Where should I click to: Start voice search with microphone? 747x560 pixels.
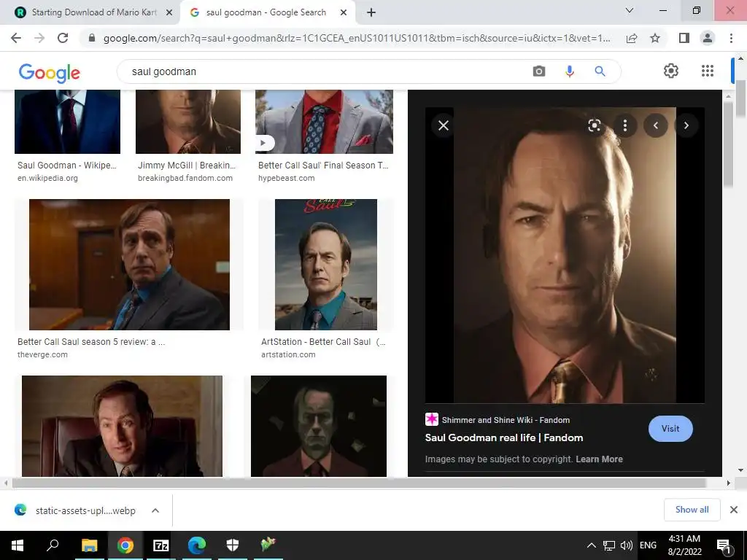click(569, 71)
